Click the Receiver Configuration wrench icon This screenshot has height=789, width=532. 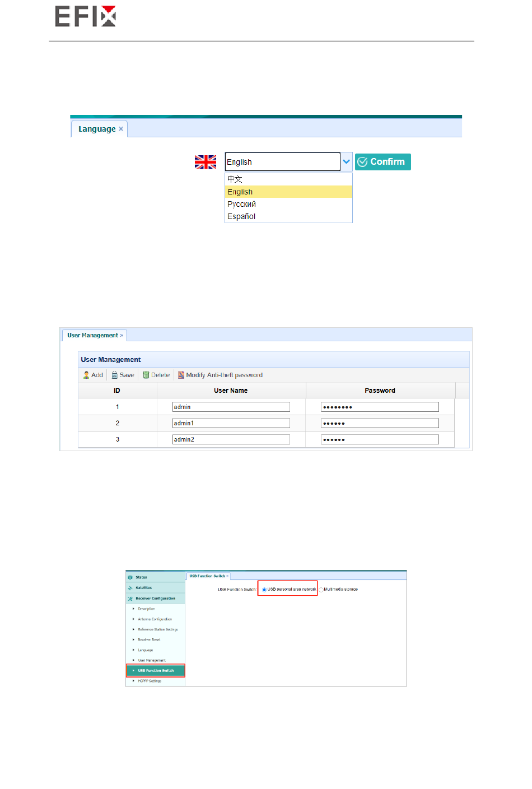pyautogui.click(x=130, y=598)
